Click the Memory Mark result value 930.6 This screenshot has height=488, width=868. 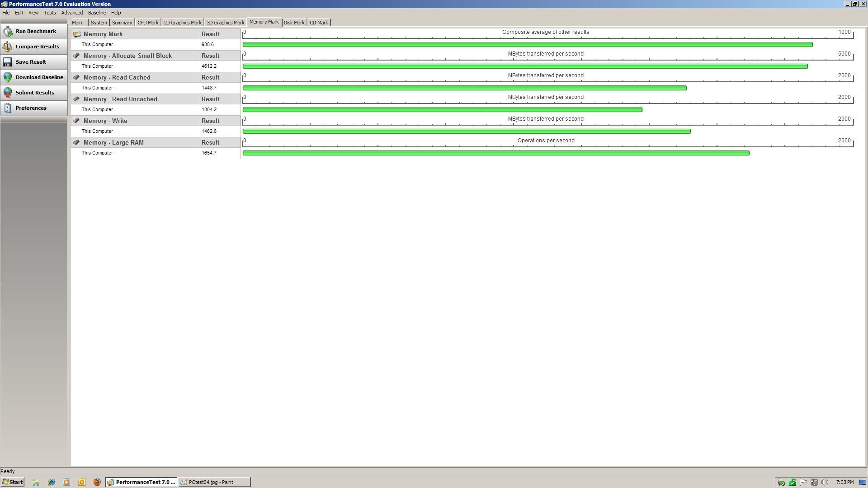208,44
